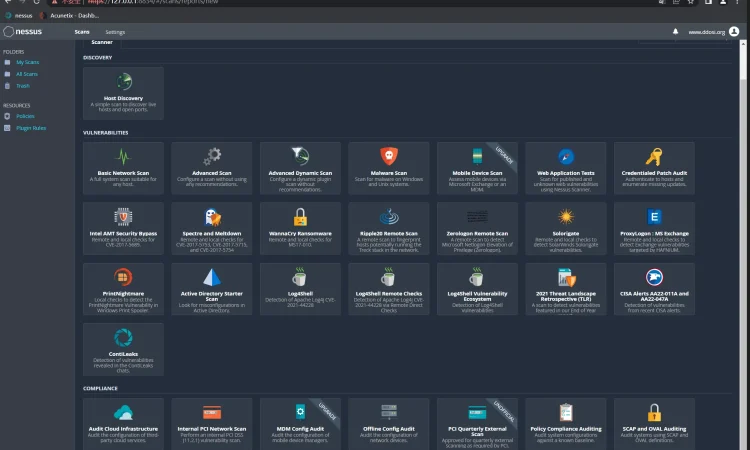750x450 pixels.
Task: Select SCAP and OVAL Auditing lock icon
Action: click(654, 412)
